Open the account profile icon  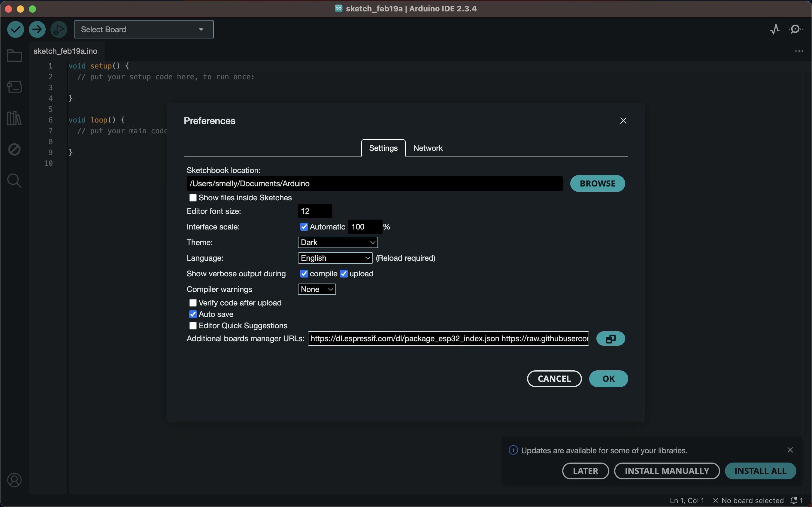[x=14, y=480]
